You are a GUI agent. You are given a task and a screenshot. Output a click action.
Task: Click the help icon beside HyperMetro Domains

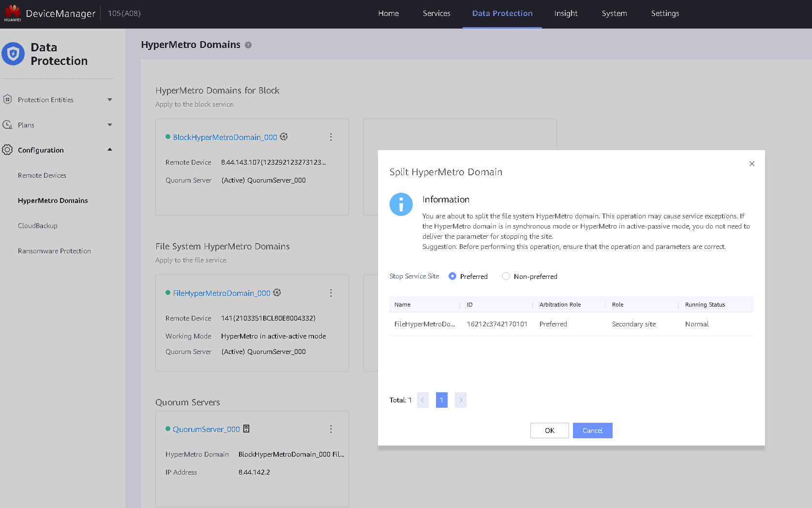click(248, 45)
